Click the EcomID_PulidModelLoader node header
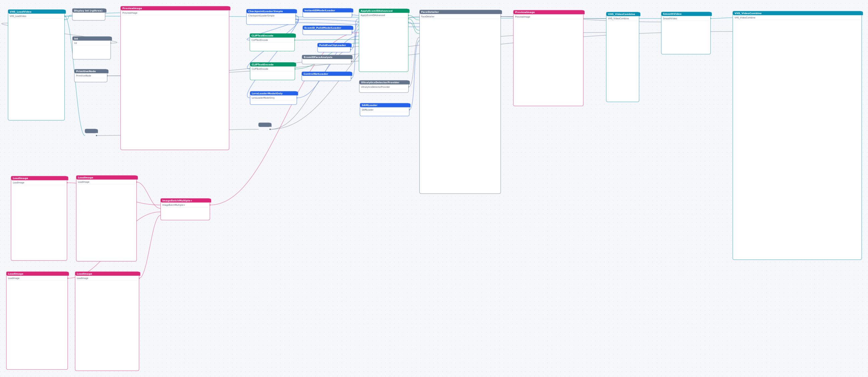The width and height of the screenshot is (868, 377). pyautogui.click(x=328, y=28)
